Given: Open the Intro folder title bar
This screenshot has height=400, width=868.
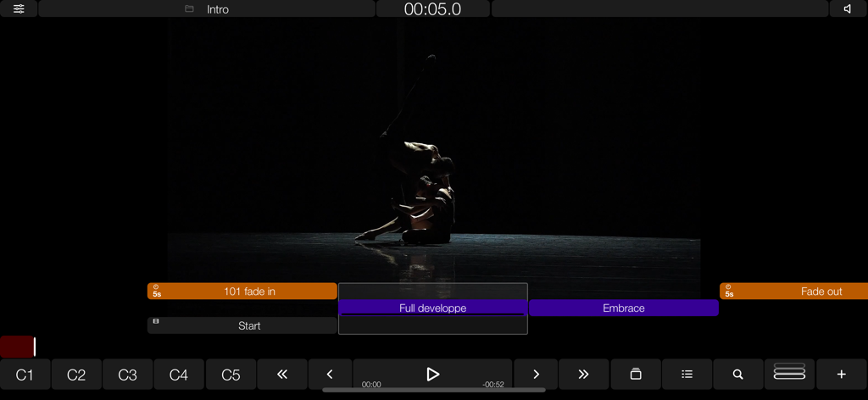Looking at the screenshot, I should click(207, 8).
